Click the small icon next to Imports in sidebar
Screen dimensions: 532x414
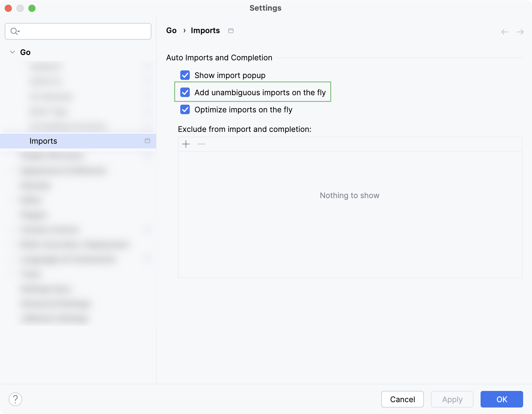[147, 141]
